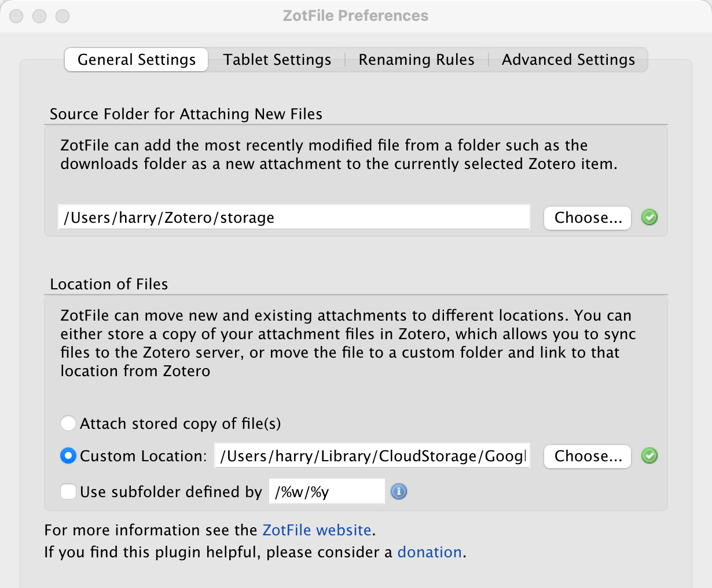Select the Custom Location radio button
This screenshot has height=588, width=712.
click(x=68, y=456)
